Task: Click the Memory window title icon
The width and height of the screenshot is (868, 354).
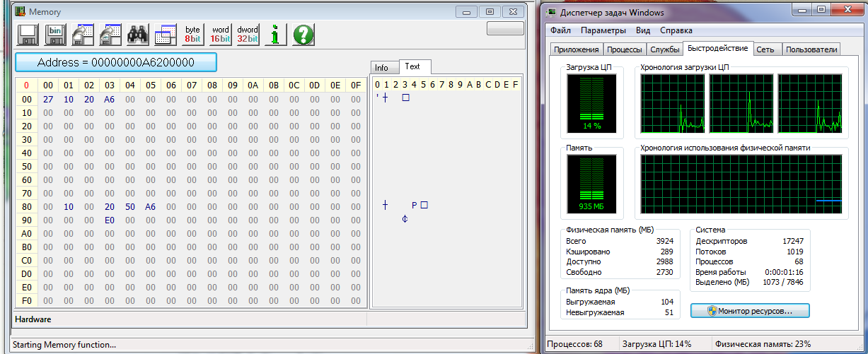Action: coord(21,12)
